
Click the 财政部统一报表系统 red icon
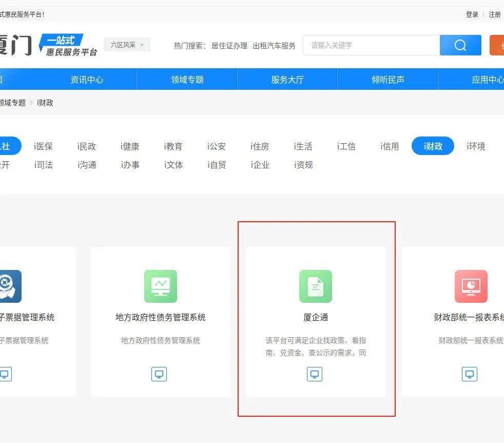click(471, 286)
